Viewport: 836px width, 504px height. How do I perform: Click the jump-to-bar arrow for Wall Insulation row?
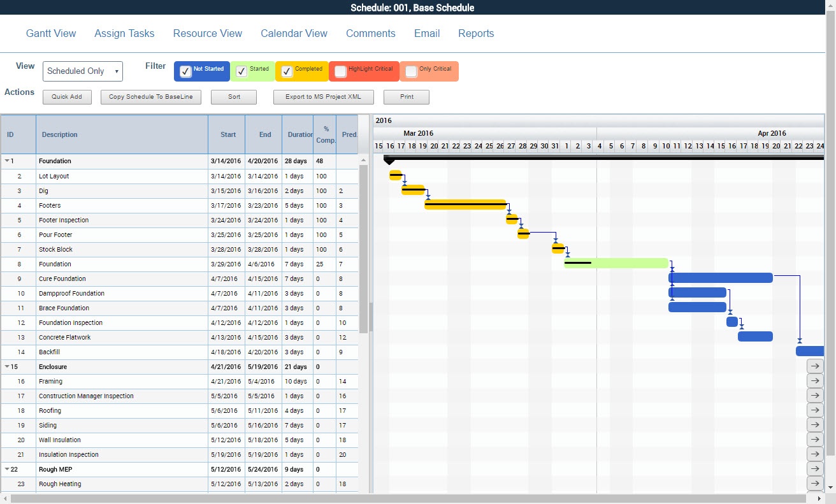click(x=815, y=440)
